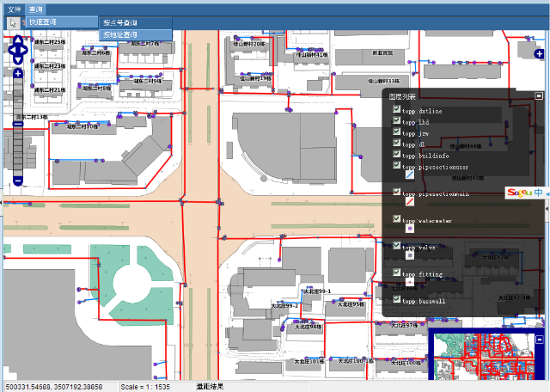Toggle the topp:basewell layer checkbox
The width and height of the screenshot is (550, 392).
coord(397,299)
